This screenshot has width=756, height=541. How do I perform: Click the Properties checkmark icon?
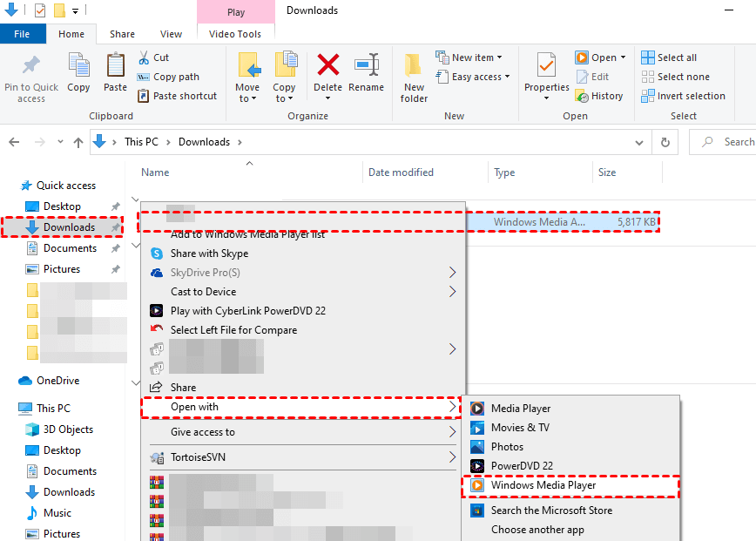[546, 65]
